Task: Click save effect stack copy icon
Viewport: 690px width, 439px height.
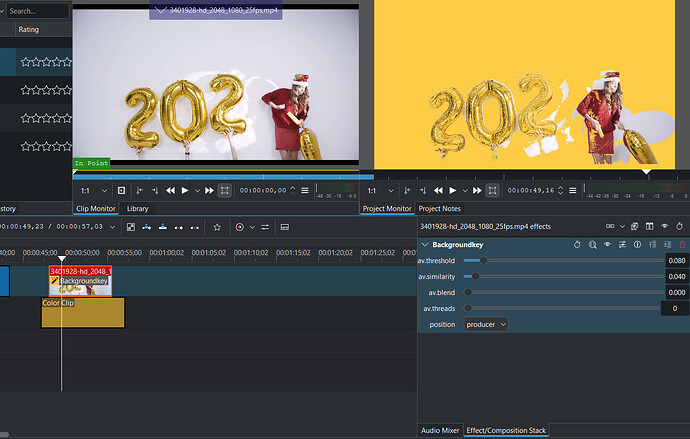Action: click(x=634, y=226)
